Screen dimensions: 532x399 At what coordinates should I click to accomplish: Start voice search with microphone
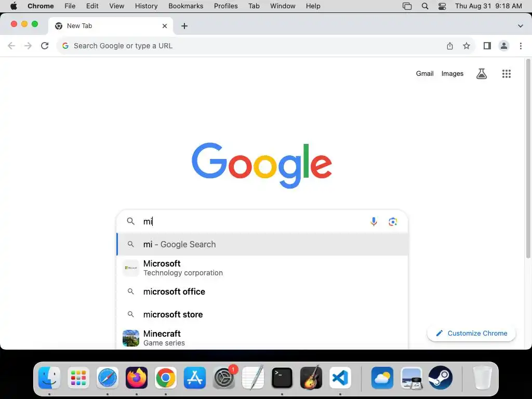(x=374, y=221)
